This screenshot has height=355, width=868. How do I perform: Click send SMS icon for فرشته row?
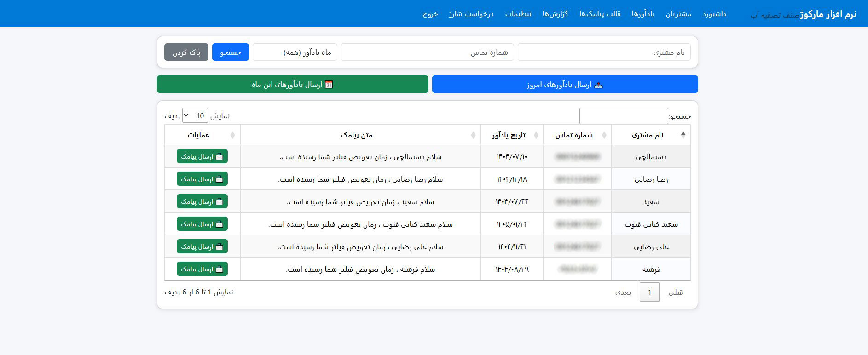(220, 269)
